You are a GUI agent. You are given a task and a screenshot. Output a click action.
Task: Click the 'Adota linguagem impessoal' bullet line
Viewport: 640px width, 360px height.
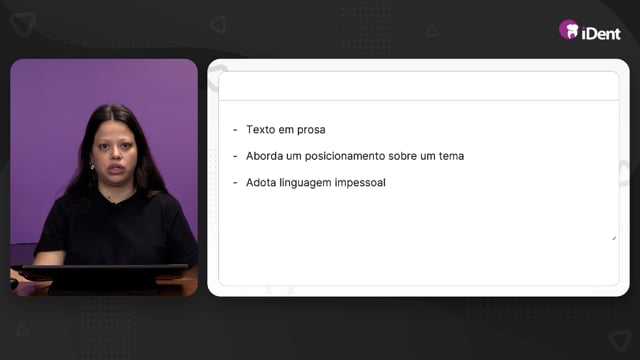tap(316, 182)
